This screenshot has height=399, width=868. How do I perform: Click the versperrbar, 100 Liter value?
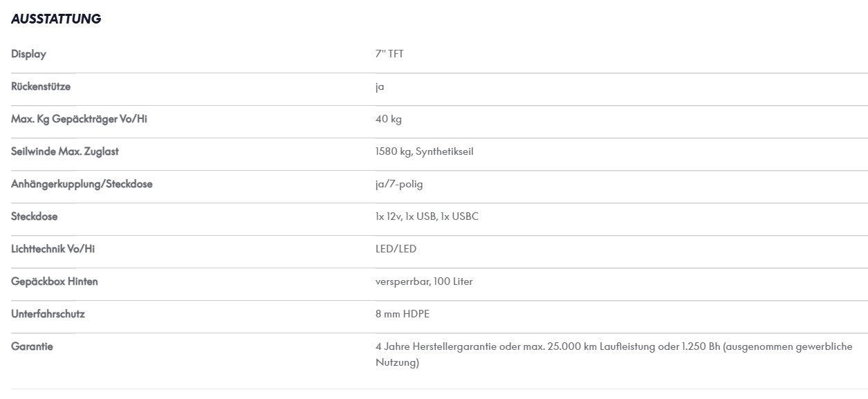pyautogui.click(x=424, y=281)
